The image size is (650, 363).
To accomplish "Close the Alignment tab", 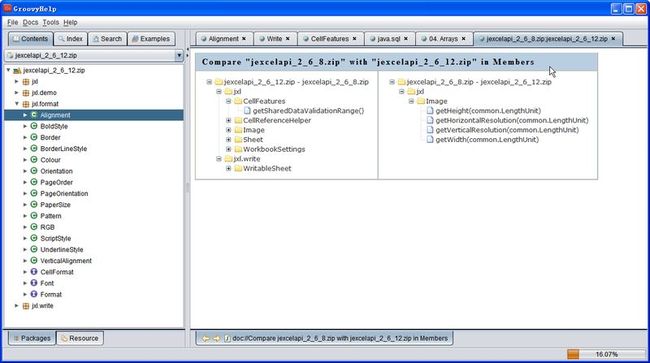I will (244, 39).
